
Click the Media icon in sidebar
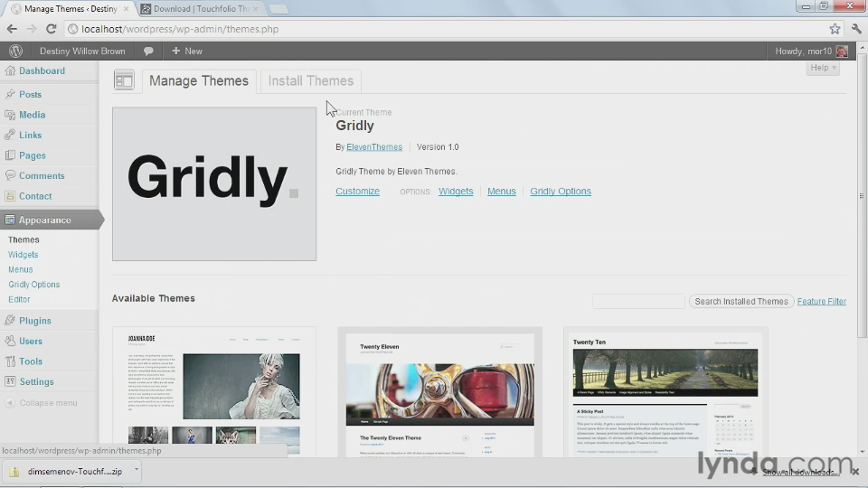(x=10, y=115)
